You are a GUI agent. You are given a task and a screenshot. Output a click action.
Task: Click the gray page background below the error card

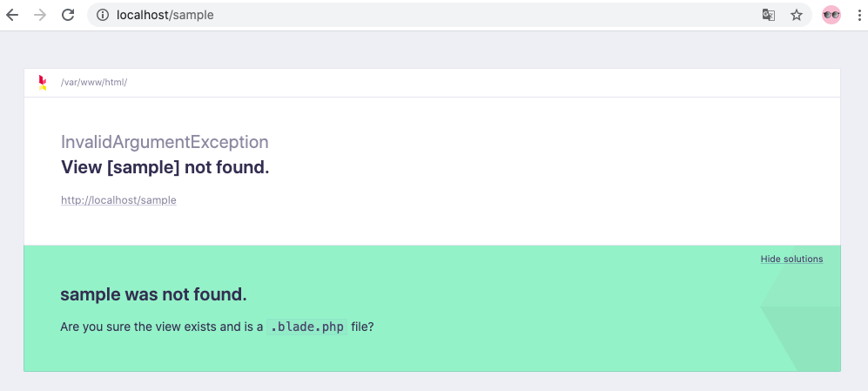[x=434, y=382]
